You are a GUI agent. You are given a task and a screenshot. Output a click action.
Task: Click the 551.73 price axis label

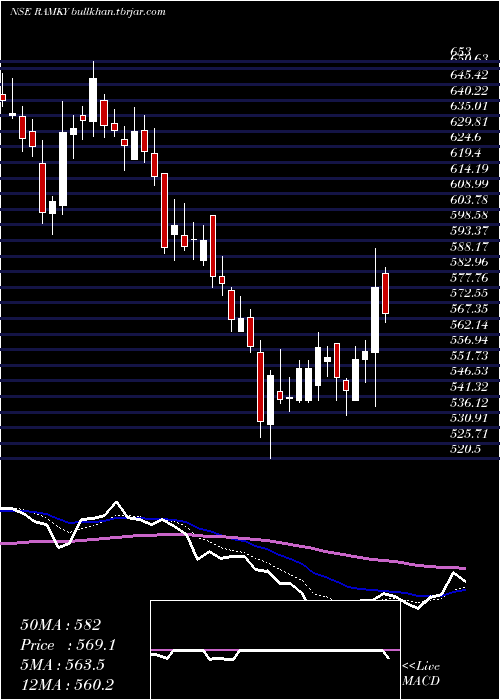469,355
